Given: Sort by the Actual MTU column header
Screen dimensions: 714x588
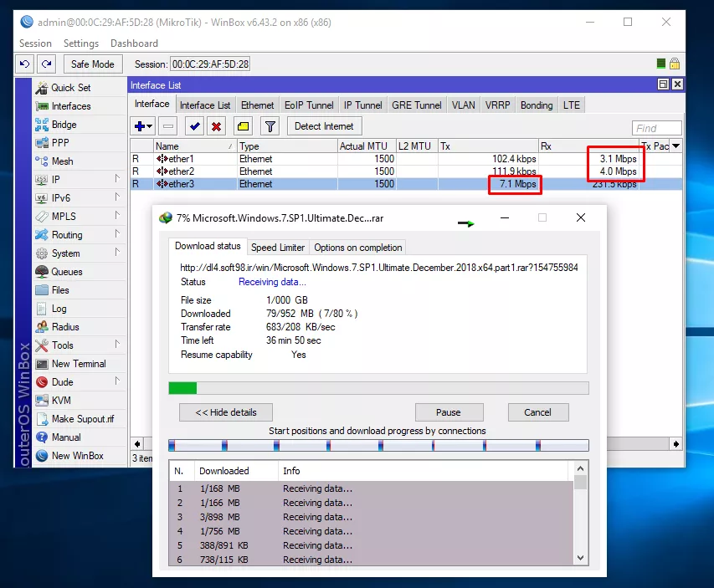Looking at the screenshot, I should coord(367,146).
